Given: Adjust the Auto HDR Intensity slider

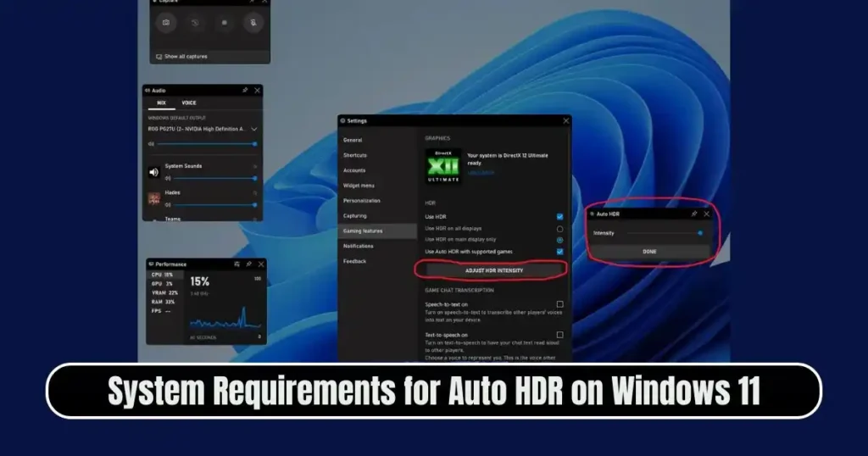Looking at the screenshot, I should point(665,233).
